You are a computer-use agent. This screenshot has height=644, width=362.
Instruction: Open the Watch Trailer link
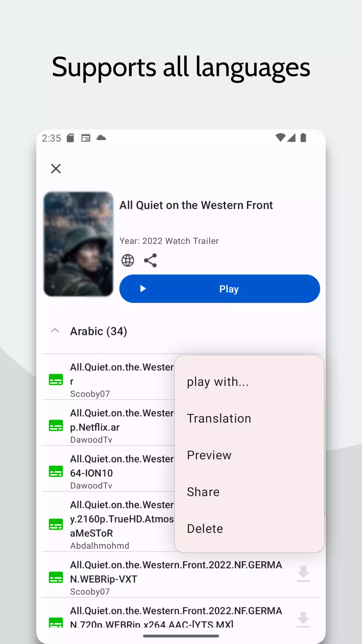click(x=192, y=241)
